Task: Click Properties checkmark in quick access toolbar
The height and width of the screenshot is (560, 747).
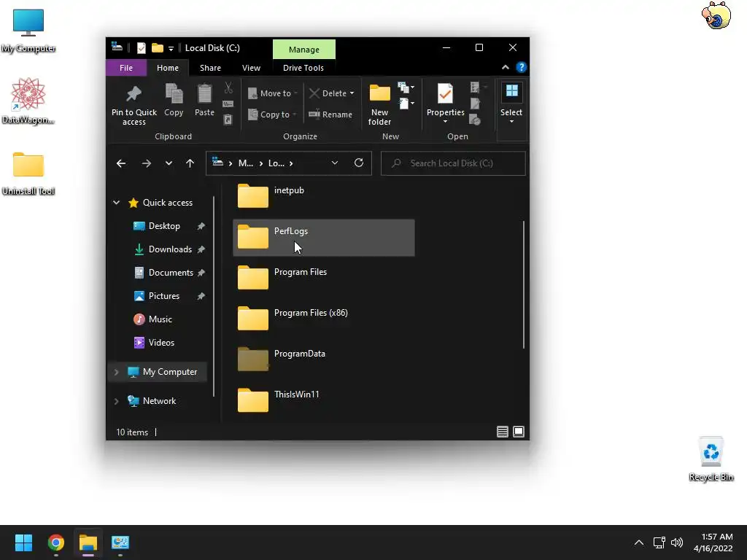Action: 142,48
